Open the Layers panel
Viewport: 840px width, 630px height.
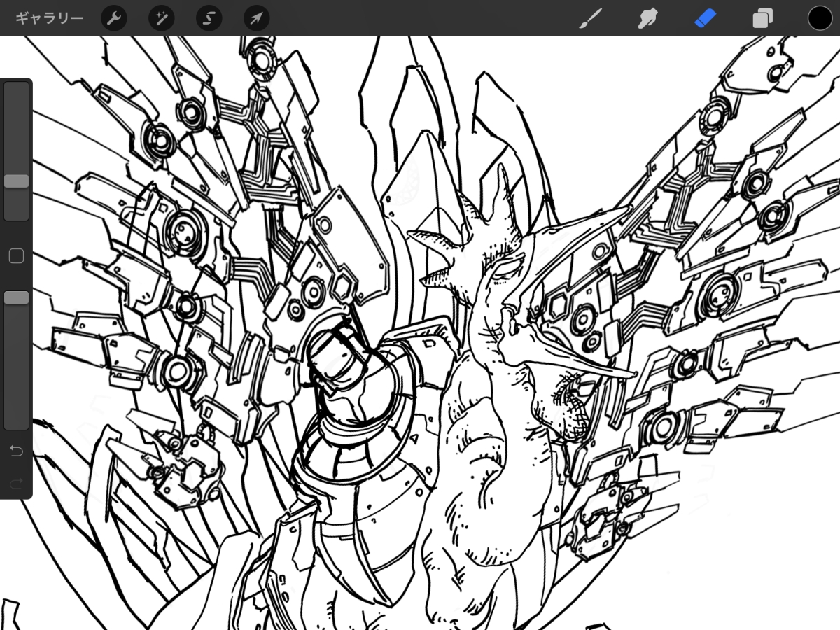pyautogui.click(x=762, y=18)
